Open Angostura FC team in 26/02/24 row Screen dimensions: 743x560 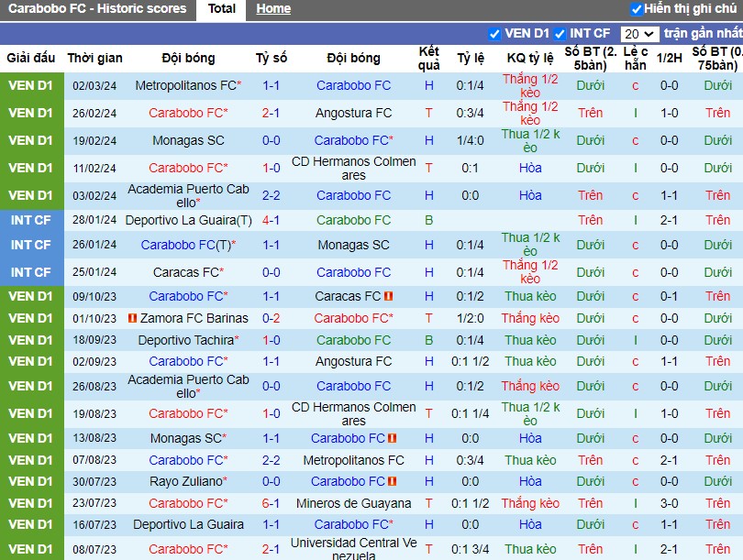pos(353,113)
